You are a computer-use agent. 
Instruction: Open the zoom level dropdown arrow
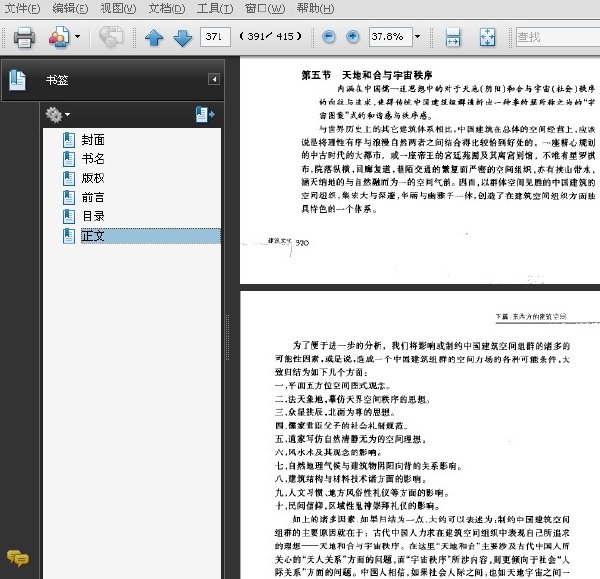[417, 37]
